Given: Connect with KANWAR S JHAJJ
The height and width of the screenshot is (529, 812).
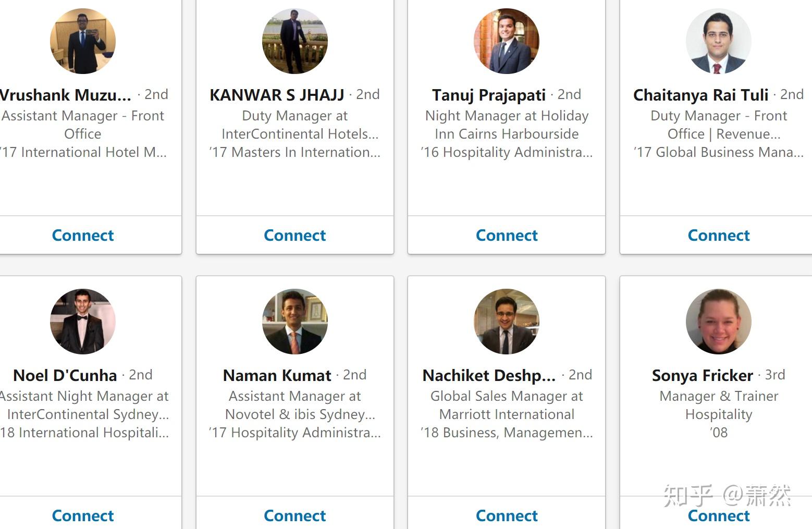Looking at the screenshot, I should (294, 235).
